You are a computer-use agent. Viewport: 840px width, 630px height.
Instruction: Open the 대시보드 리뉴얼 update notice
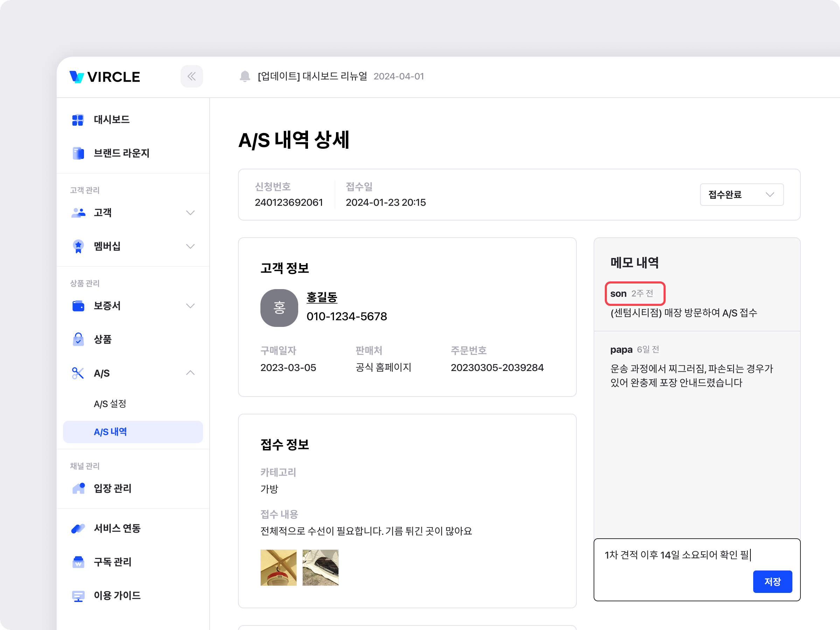pos(313,76)
